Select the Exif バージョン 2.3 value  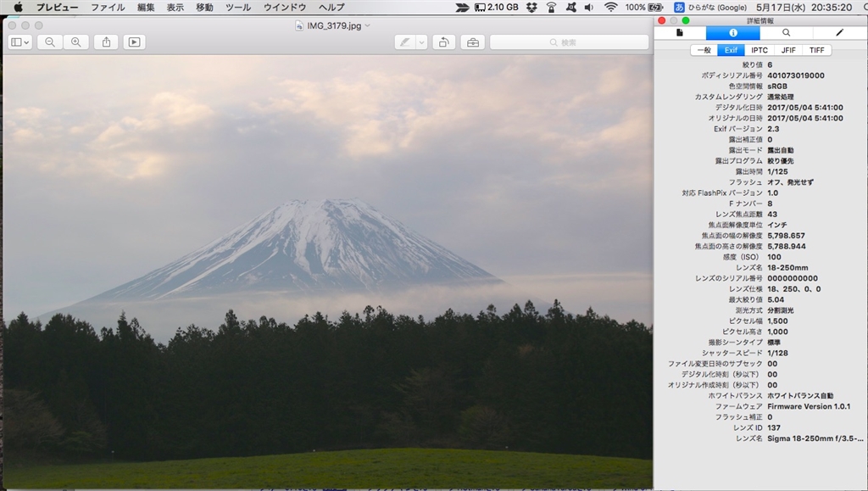[x=773, y=128]
